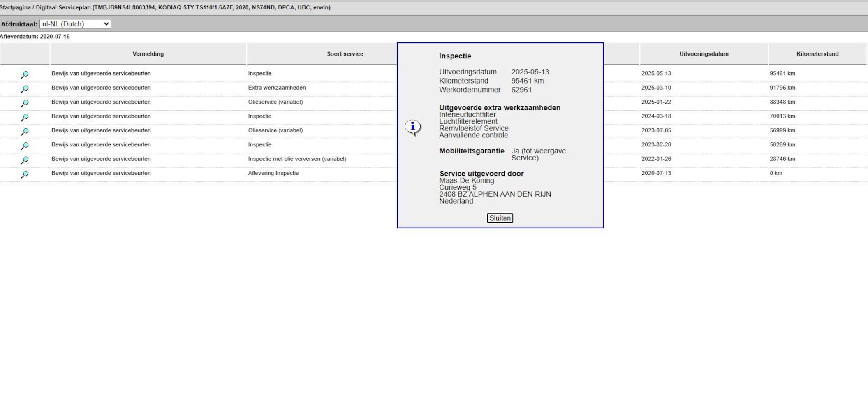868x395 pixels.
Task: Click magnifier icon for Extra werkzaamheden row
Action: [25, 89]
